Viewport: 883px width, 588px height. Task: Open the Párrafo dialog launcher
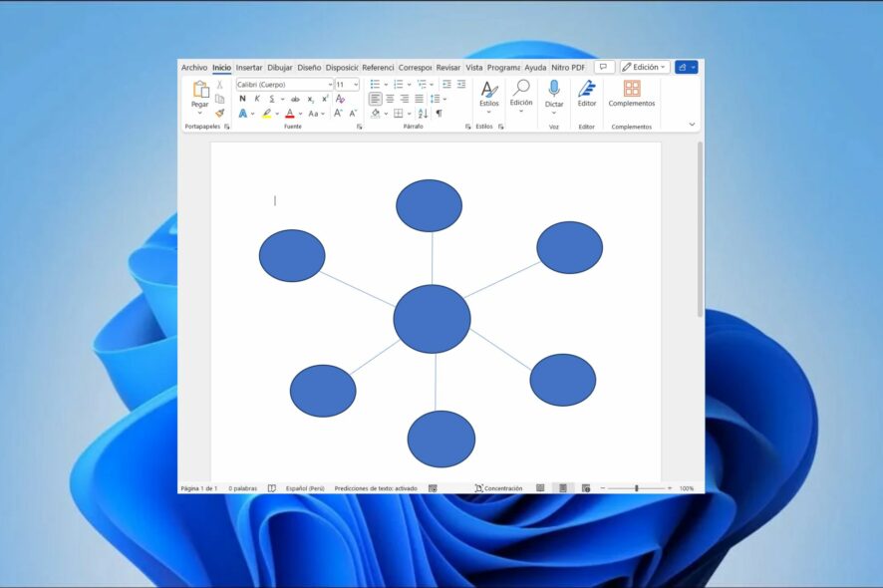pyautogui.click(x=467, y=127)
